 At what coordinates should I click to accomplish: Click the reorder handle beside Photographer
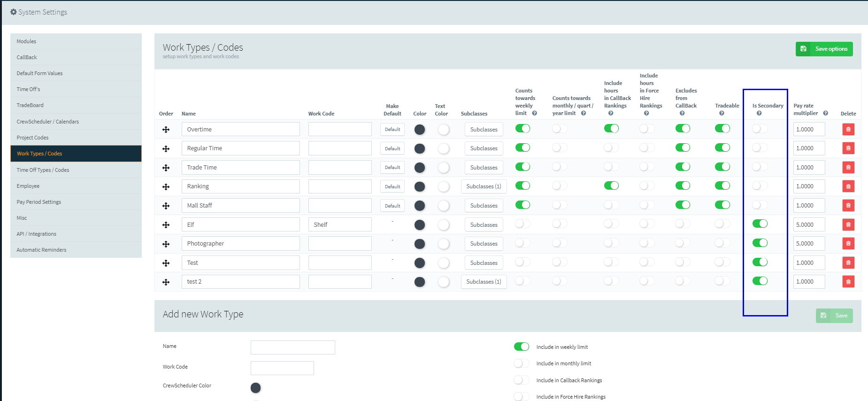point(166,244)
